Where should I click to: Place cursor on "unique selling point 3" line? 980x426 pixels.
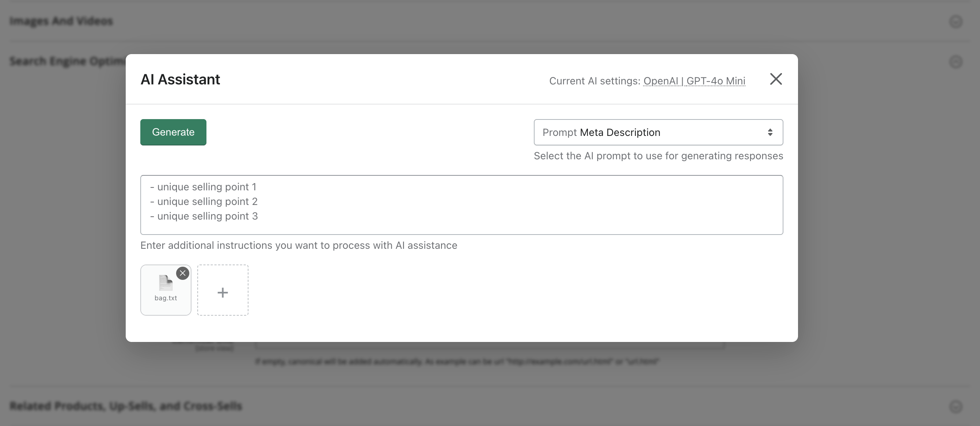[207, 216]
